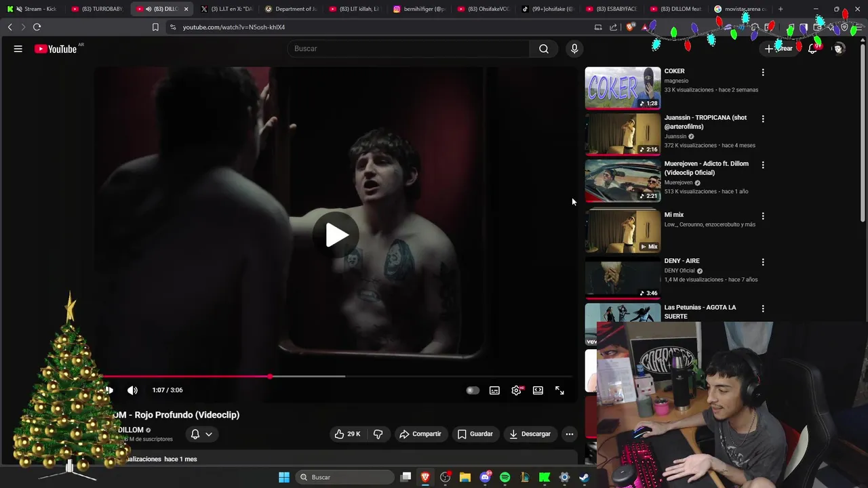This screenshot has height=488, width=868.
Task: Open the options menu for Mi mix
Action: pos(763,216)
